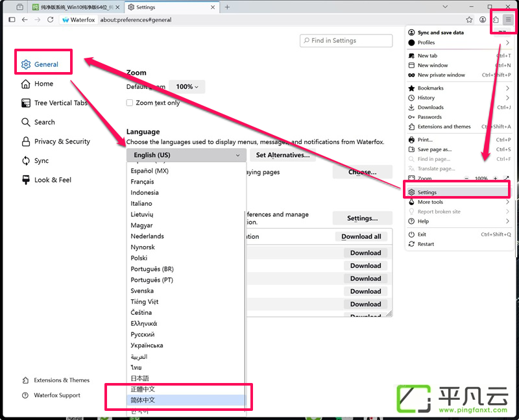The image size is (519, 420).
Task: Click the back navigation arrow
Action: [25, 19]
